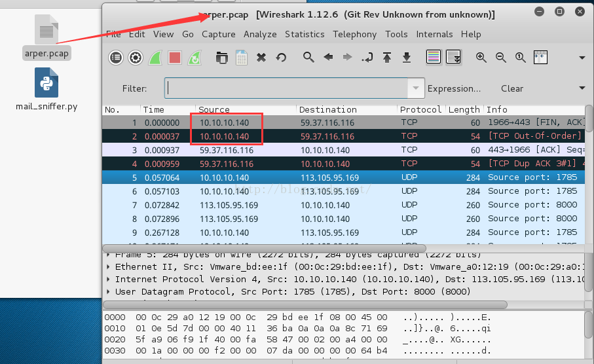The width and height of the screenshot is (594, 364).
Task: Click hex dump pane vertical scrollbar
Action: pyautogui.click(x=589, y=325)
